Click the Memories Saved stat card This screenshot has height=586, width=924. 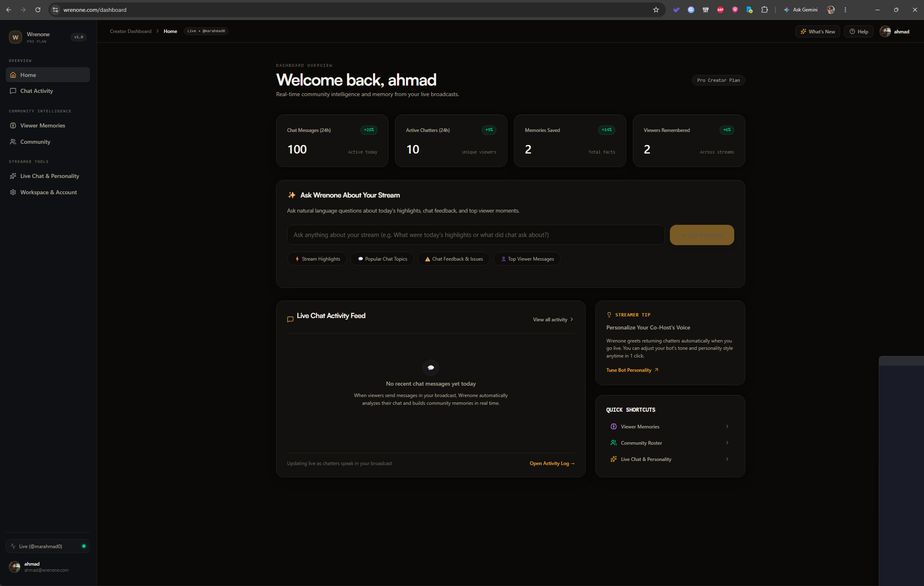[x=570, y=140]
